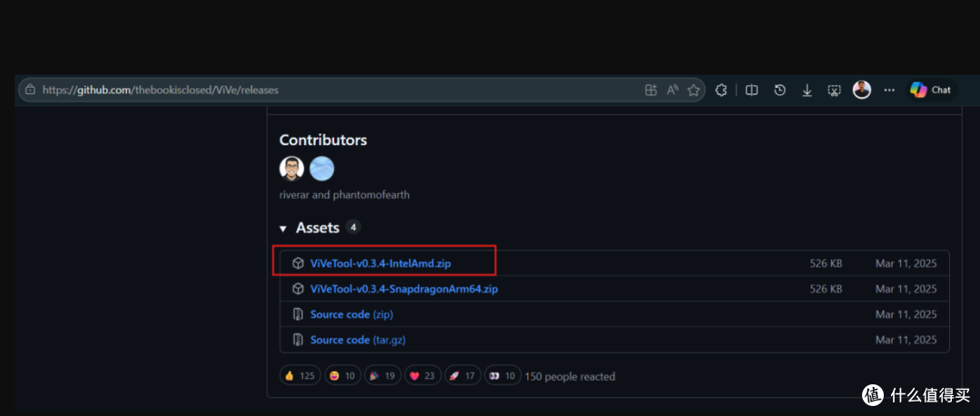The height and width of the screenshot is (416, 980).
Task: Click the heart reaction with 23
Action: pyautogui.click(x=423, y=376)
